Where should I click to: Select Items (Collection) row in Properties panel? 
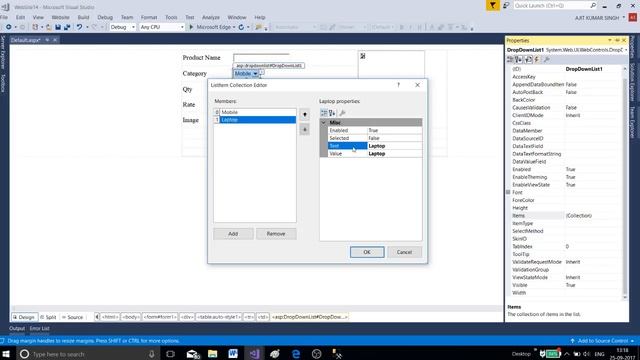566,216
